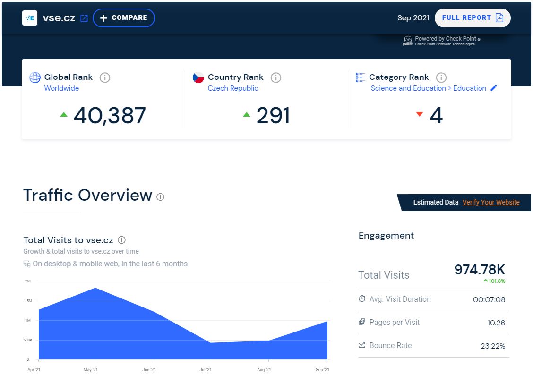Screen dimensions: 533x392
Task: Open the Worldwide rank link
Action: tap(61, 88)
